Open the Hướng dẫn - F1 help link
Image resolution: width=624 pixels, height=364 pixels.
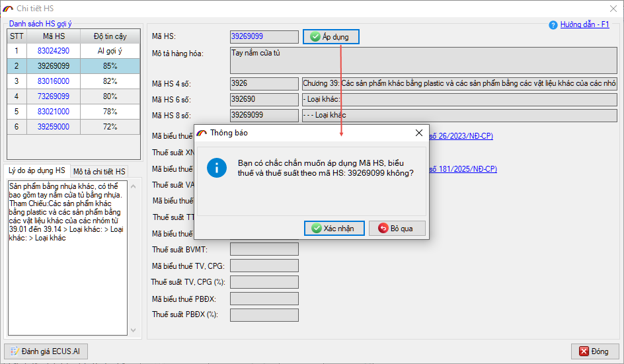(584, 24)
